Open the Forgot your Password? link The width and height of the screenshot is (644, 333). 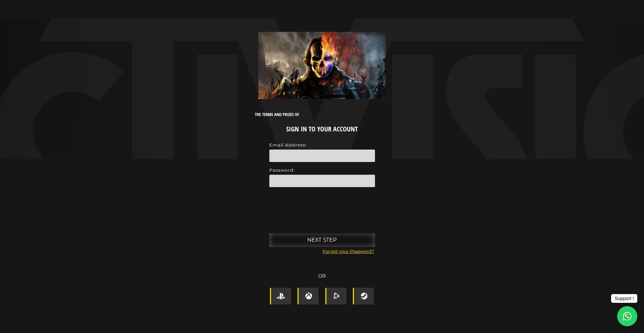point(348,252)
